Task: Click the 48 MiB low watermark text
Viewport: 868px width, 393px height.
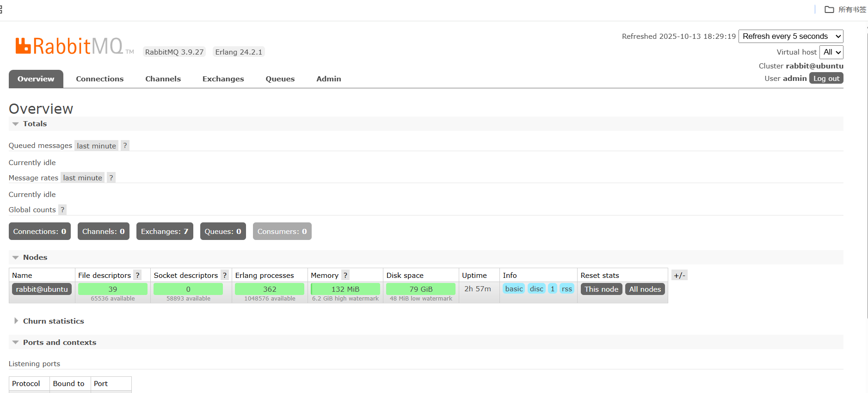Action: point(421,299)
